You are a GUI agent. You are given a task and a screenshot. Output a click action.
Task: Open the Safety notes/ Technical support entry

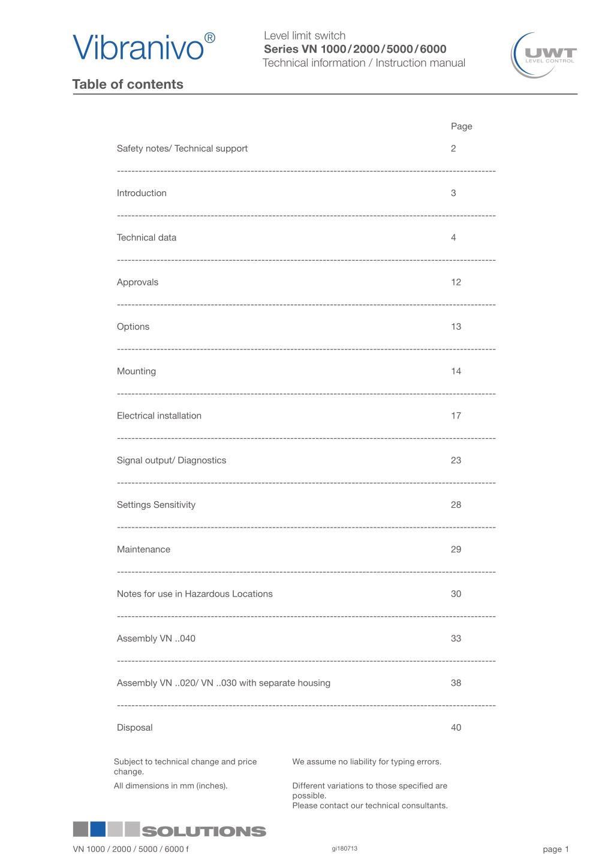point(182,149)
